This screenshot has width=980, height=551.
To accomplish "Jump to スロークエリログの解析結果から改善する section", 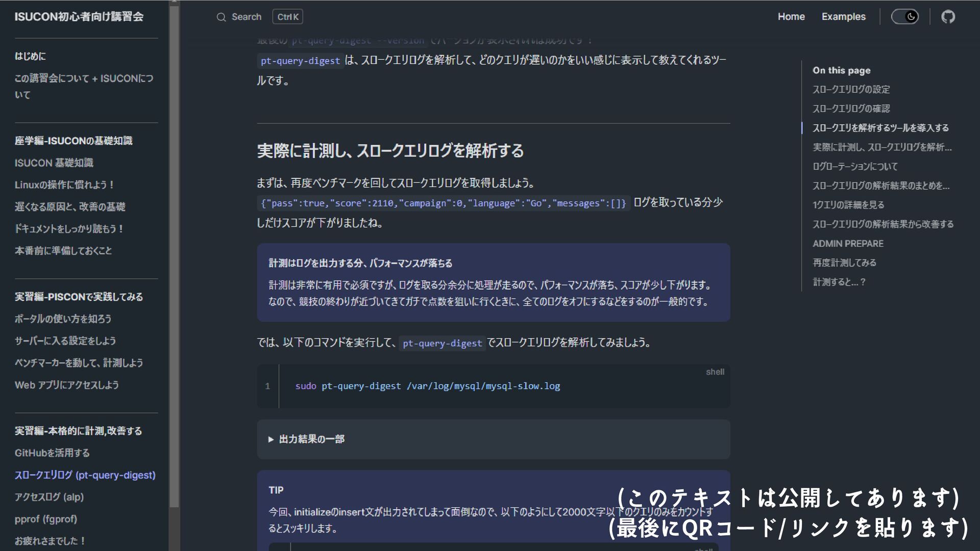I will click(883, 224).
